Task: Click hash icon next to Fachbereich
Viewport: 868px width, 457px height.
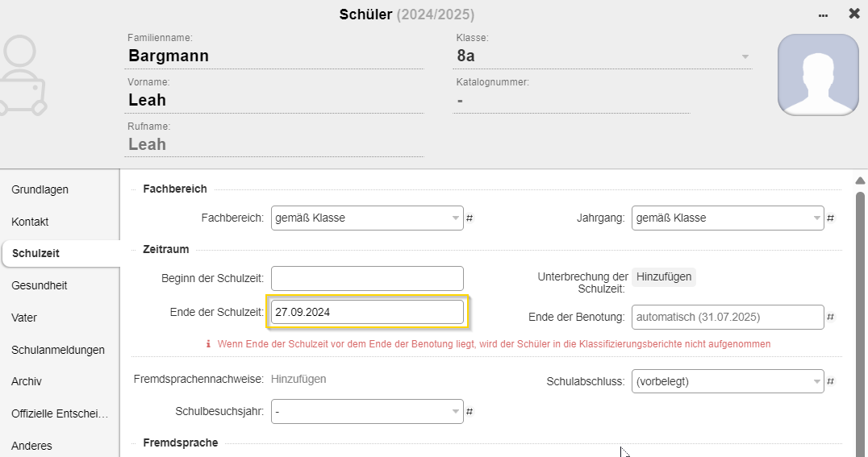Action: coord(469,218)
